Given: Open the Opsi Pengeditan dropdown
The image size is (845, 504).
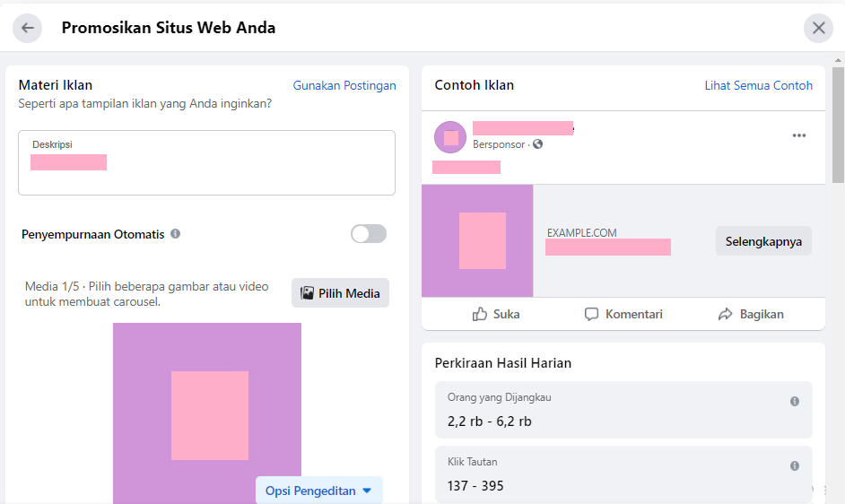Looking at the screenshot, I should coord(319,491).
